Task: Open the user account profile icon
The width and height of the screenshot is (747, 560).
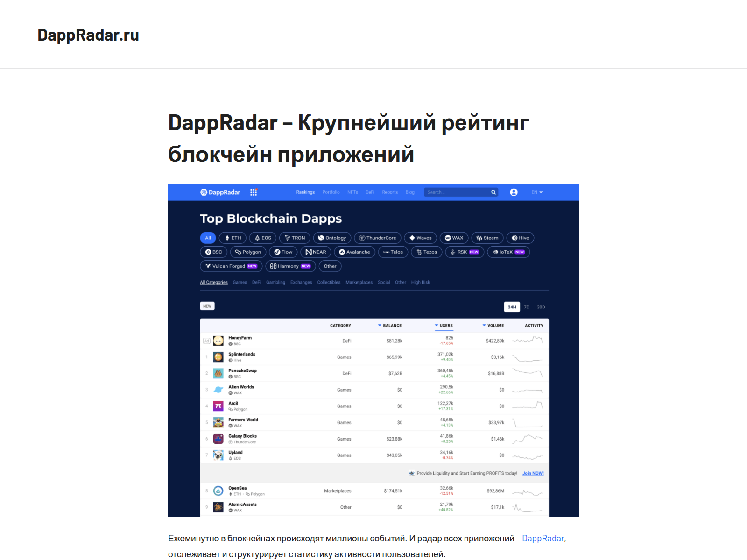Action: 514,192
